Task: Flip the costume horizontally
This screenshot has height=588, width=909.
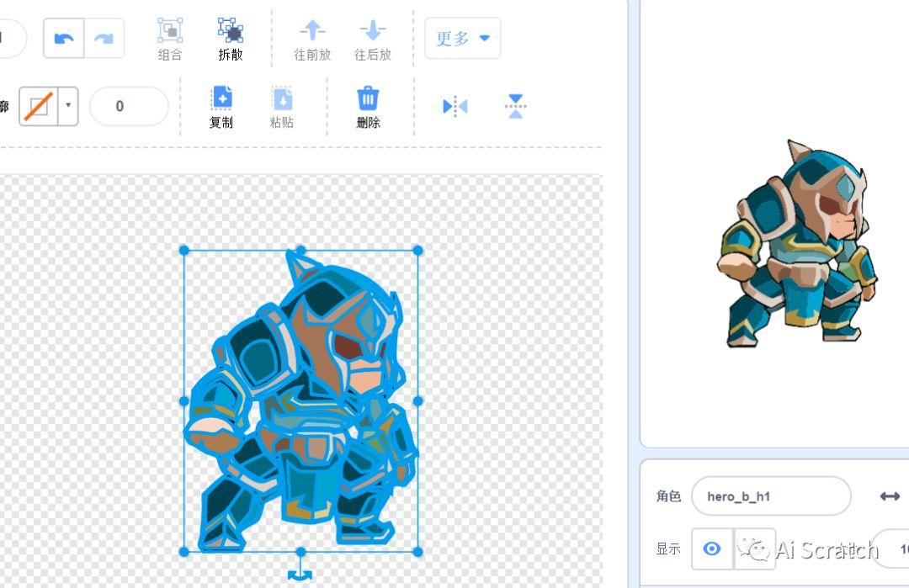Action: (x=455, y=107)
